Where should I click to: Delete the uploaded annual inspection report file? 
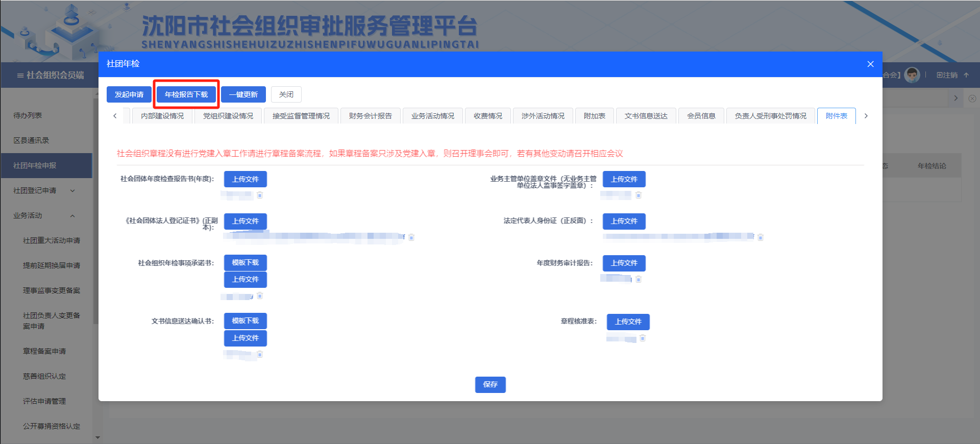pyautogui.click(x=260, y=195)
